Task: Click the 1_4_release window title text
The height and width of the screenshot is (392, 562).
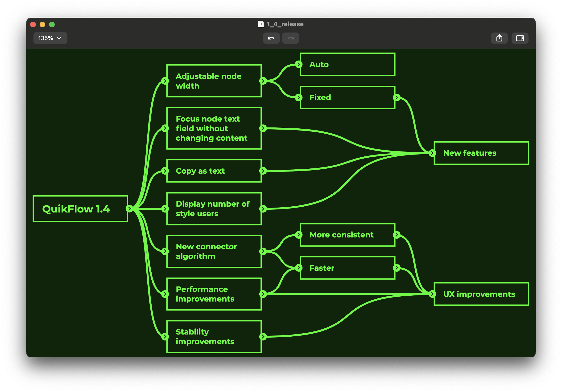Action: 285,24
